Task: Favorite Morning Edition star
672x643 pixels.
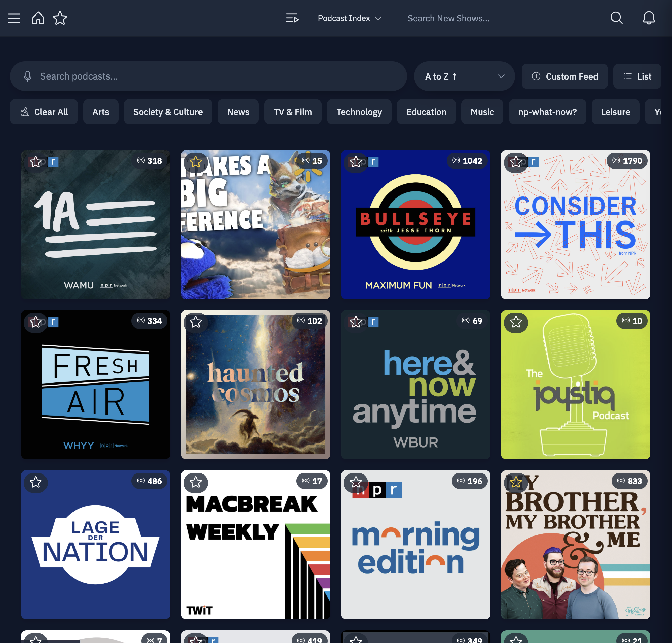Action: click(x=356, y=482)
